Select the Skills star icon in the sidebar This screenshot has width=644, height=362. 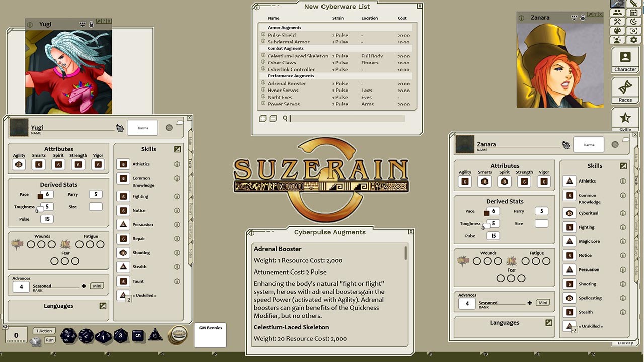point(625,117)
